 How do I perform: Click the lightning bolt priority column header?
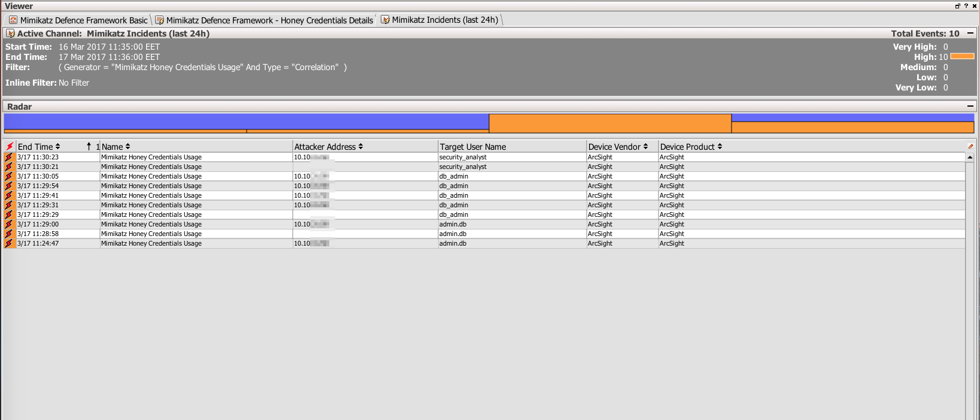(x=10, y=147)
